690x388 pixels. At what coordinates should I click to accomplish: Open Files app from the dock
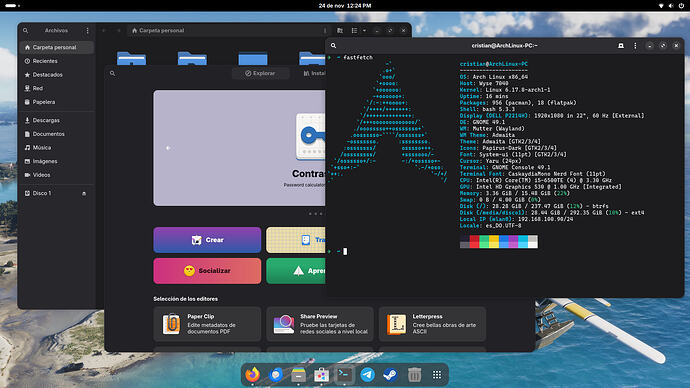tap(298, 374)
